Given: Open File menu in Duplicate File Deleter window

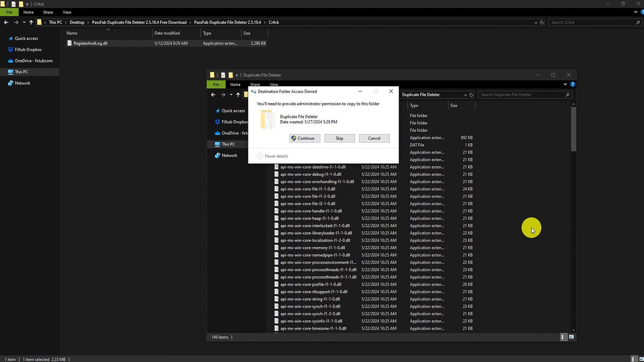Looking at the screenshot, I should click(x=216, y=84).
